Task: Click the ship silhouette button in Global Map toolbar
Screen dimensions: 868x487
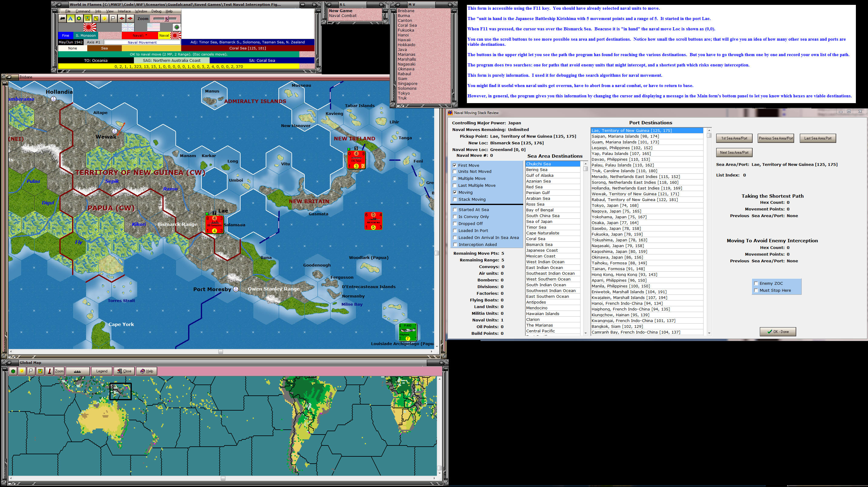Action: [78, 371]
